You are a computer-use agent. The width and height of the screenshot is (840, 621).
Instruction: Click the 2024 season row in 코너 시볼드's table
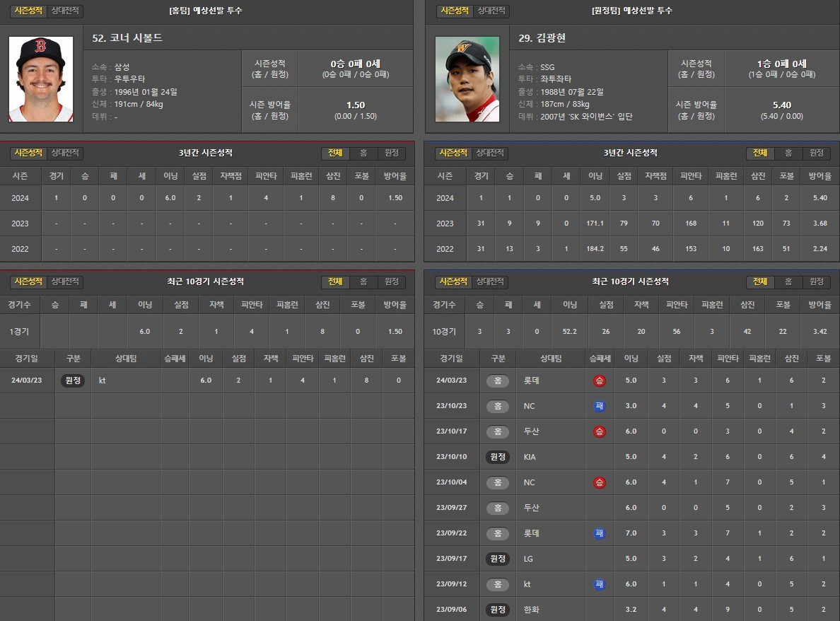[x=206, y=198]
